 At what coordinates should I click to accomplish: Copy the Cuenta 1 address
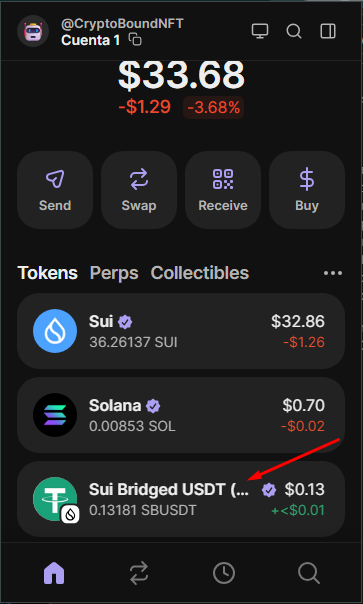click(135, 40)
